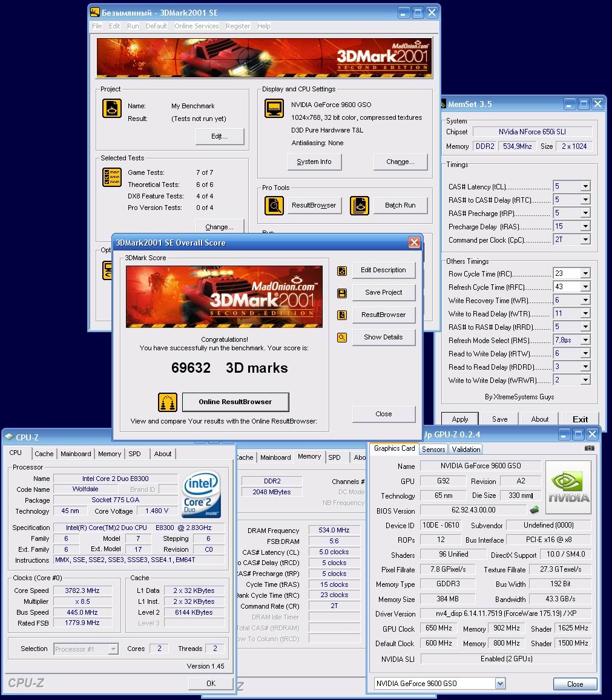The image size is (612, 700).
Task: Click the GPU-Z Driver Version field
Action: click(505, 613)
